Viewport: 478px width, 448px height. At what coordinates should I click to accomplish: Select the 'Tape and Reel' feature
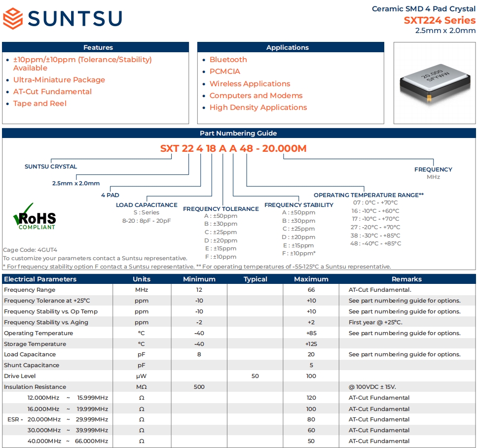click(39, 103)
